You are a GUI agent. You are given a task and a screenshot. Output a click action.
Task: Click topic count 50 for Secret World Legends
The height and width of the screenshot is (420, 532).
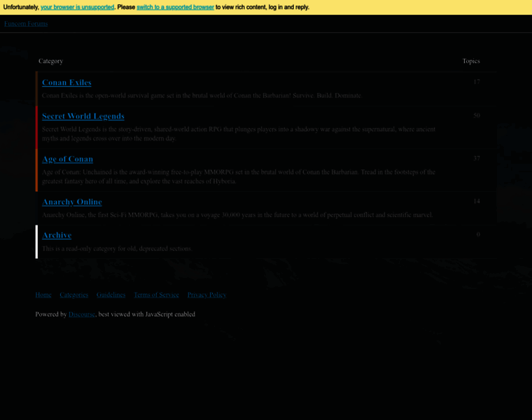477,115
